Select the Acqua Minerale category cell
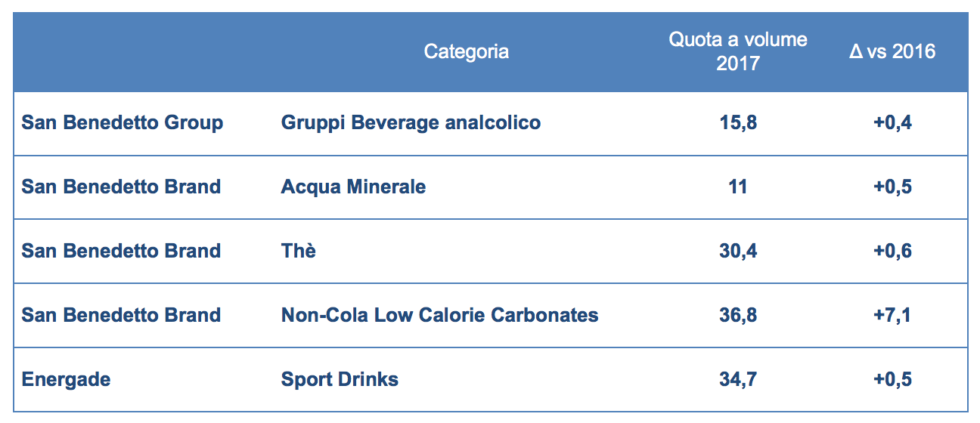Image resolution: width=980 pixels, height=423 pixels. click(353, 187)
